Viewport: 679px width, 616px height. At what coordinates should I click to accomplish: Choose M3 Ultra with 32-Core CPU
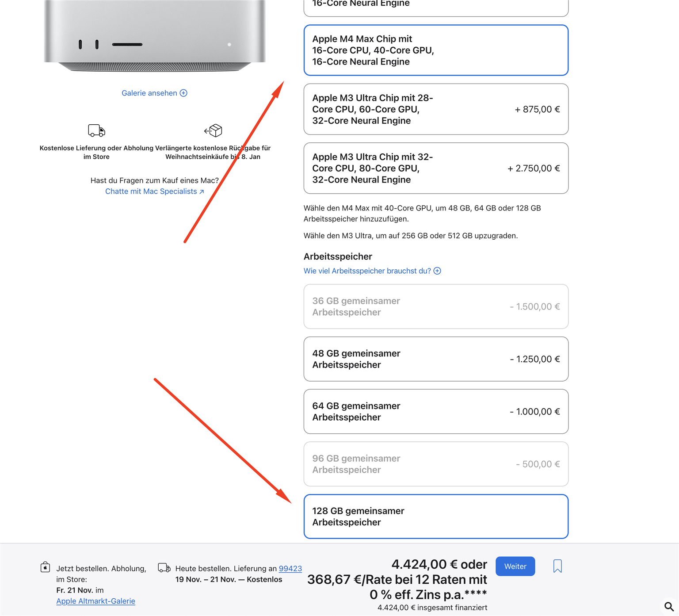435,168
